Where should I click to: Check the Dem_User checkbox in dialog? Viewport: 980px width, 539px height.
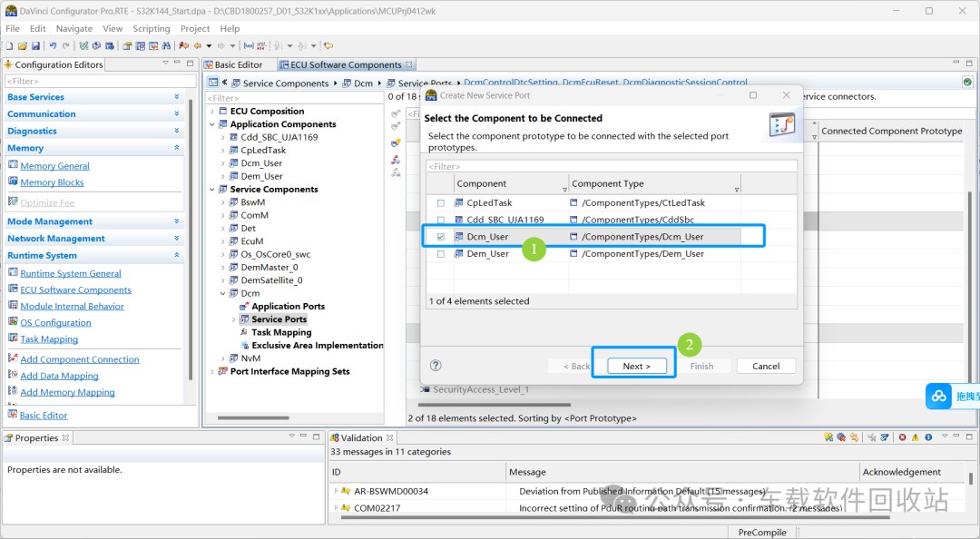441,254
